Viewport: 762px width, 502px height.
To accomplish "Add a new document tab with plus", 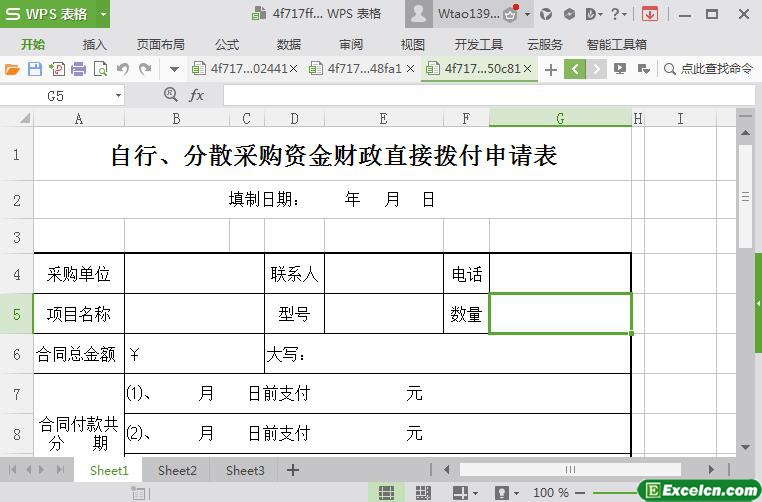I will pos(551,70).
